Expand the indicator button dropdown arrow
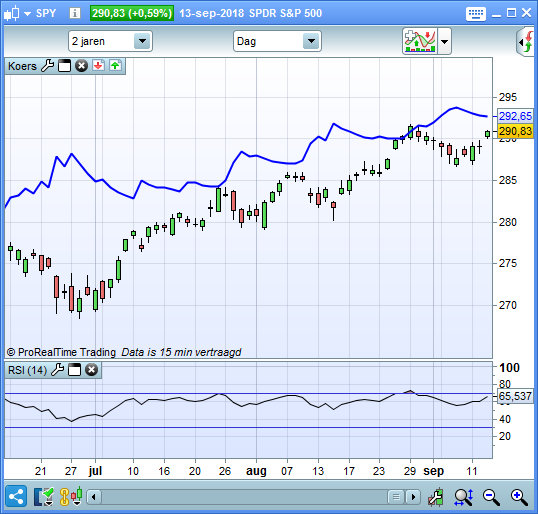 (444, 42)
